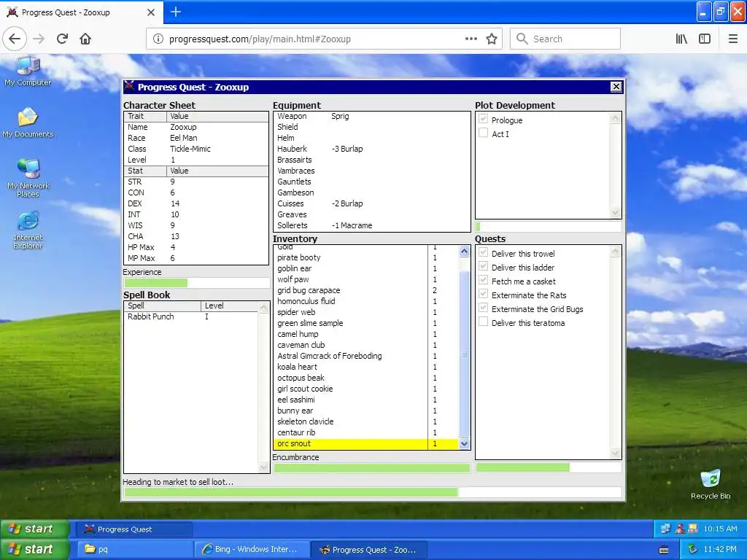Click the Plot Development scroll down arrow
The width and height of the screenshot is (747, 560).
(x=615, y=212)
